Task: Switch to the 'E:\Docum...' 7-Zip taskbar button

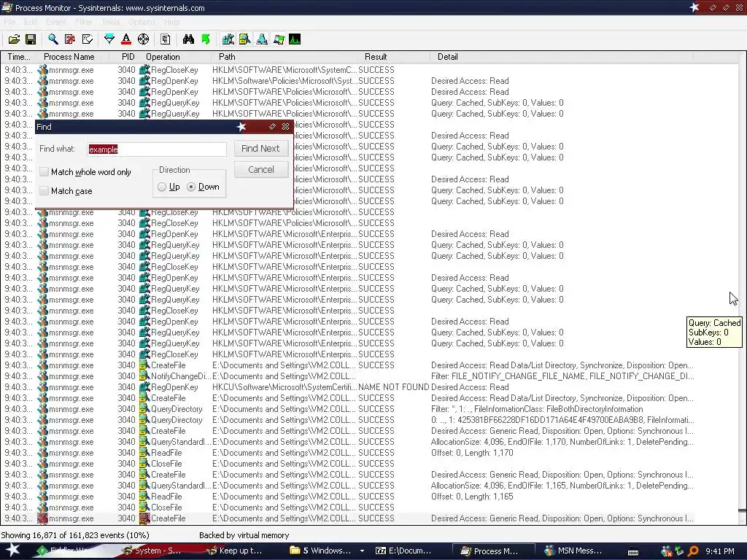Action: 403,551
